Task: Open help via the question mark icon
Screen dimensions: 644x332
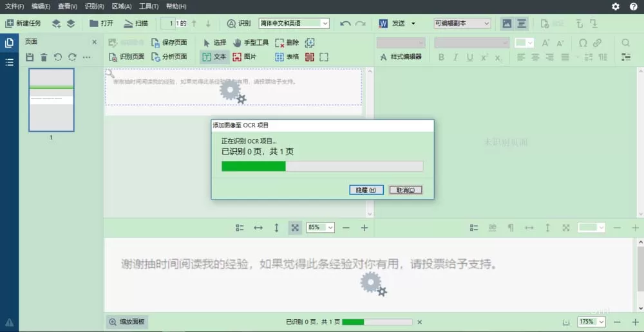Action: tap(634, 6)
